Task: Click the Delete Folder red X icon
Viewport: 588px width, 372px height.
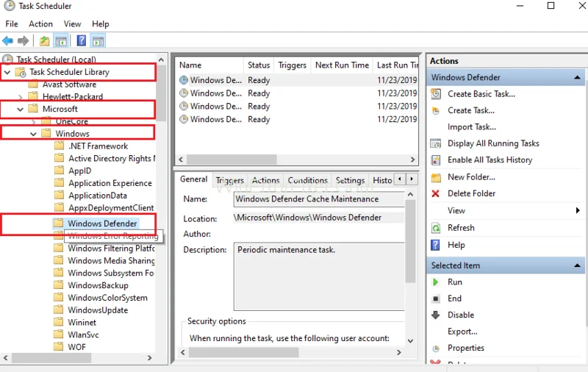Action: pos(436,194)
